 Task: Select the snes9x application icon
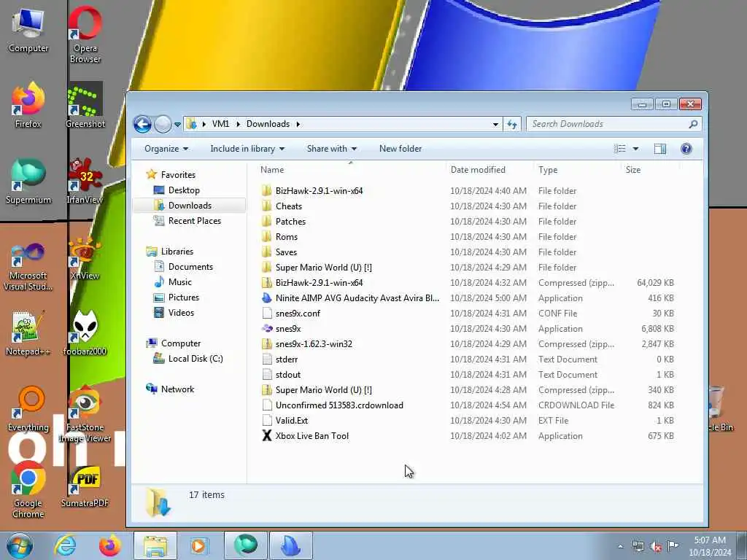tap(267, 329)
